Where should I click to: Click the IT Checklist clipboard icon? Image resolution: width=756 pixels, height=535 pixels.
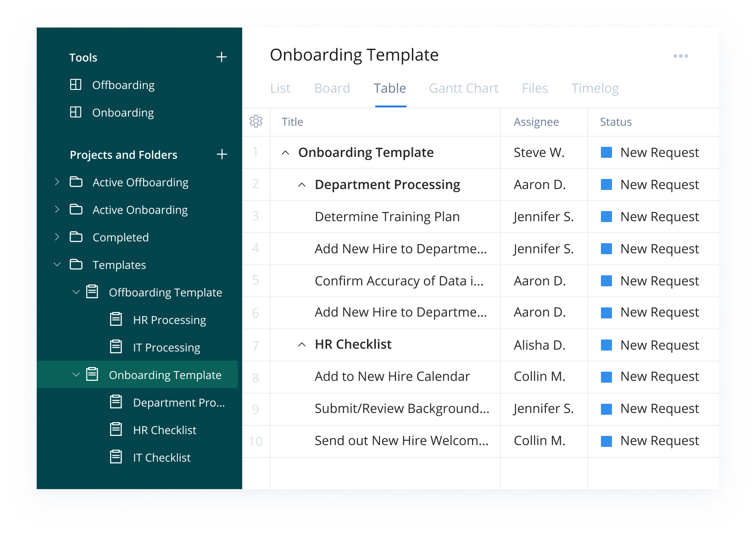(116, 457)
